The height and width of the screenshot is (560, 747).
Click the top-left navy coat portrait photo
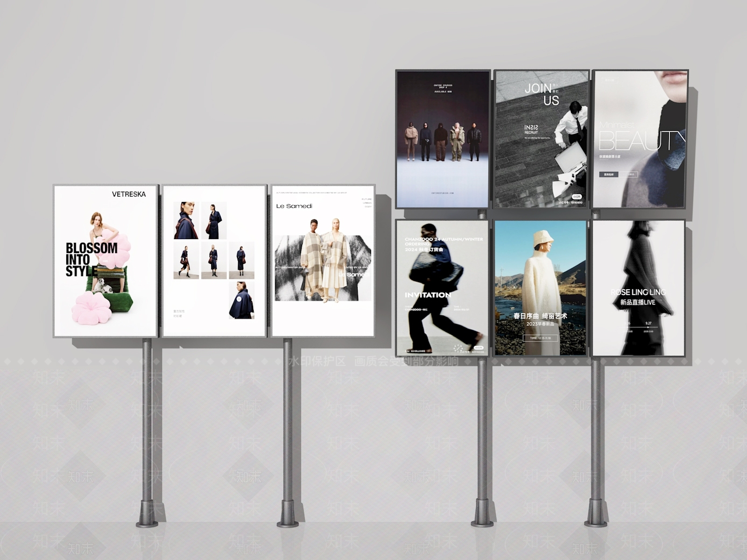(186, 220)
